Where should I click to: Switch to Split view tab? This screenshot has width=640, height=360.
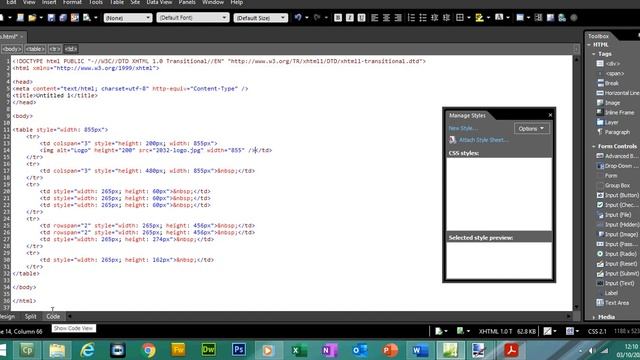coord(30,317)
